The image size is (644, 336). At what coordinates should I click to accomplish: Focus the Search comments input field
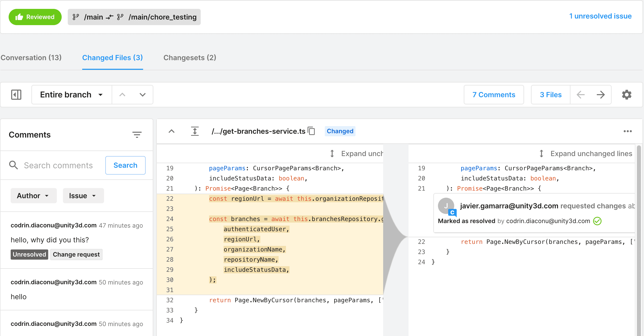[x=58, y=165]
